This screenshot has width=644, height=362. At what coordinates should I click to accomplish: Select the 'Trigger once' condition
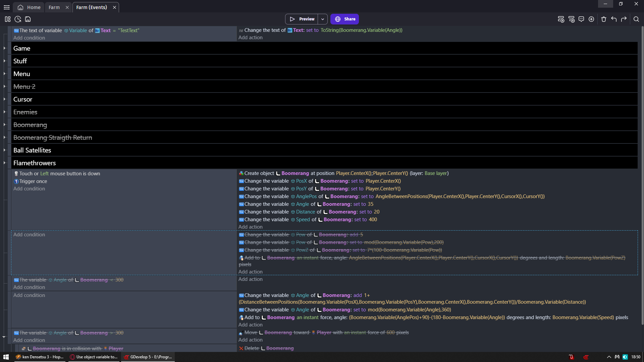(x=31, y=181)
